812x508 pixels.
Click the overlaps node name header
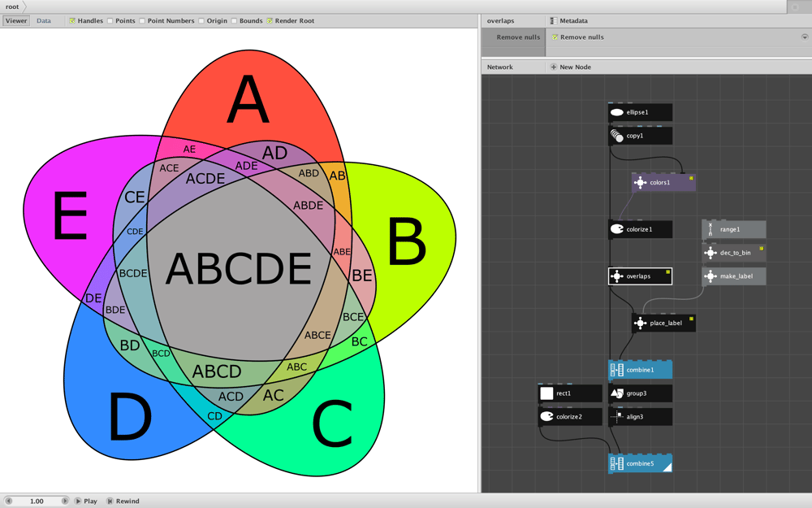pos(501,21)
